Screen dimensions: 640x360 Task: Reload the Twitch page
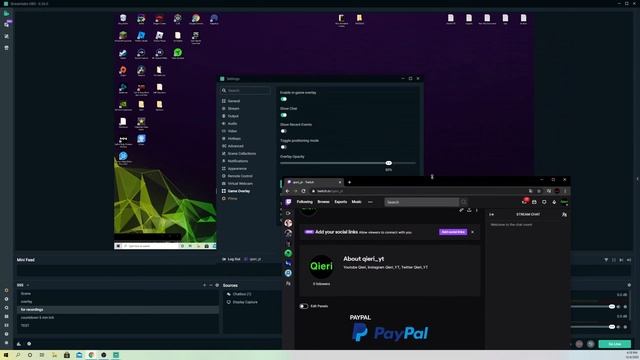coord(303,191)
